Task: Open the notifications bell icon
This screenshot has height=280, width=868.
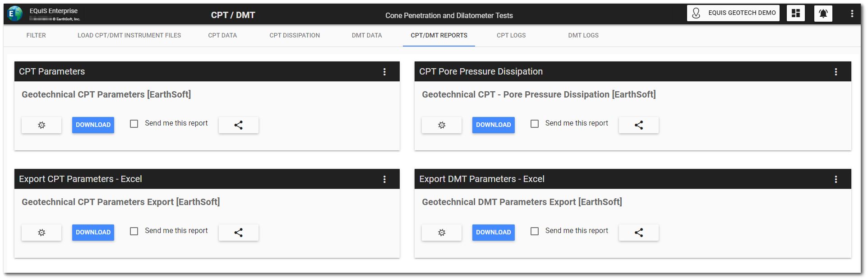Action: tap(823, 14)
